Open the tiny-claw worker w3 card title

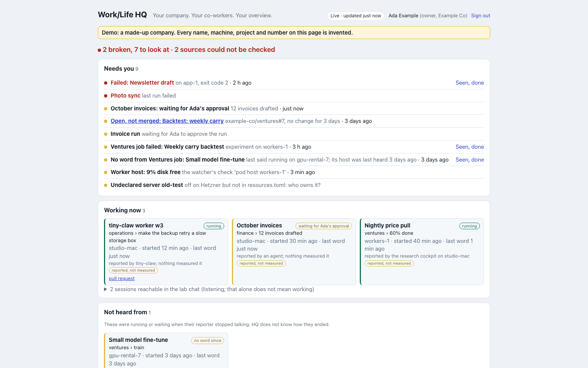point(136,226)
